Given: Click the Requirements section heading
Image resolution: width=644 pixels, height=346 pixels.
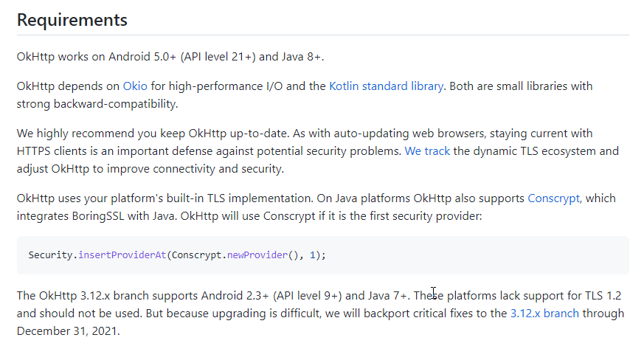Looking at the screenshot, I should 72,20.
